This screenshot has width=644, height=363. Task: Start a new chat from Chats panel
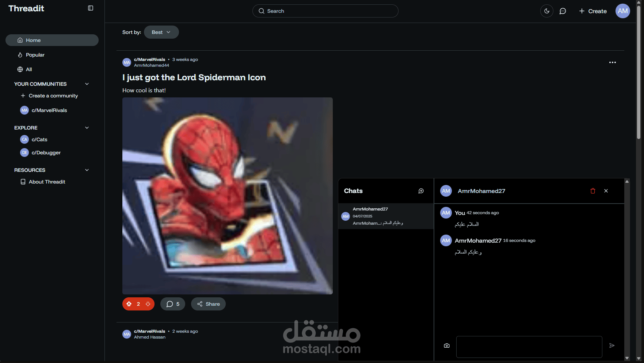421,191
